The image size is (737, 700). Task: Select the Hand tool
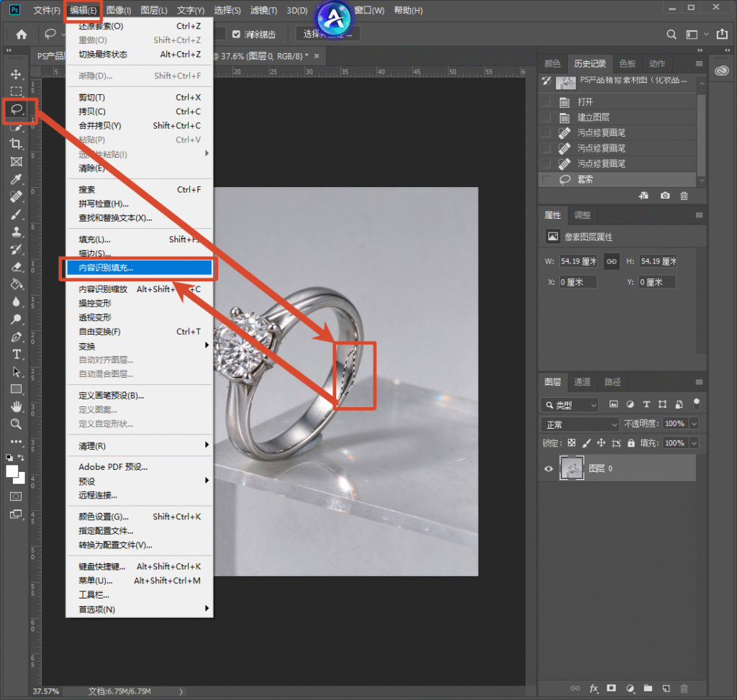16,407
